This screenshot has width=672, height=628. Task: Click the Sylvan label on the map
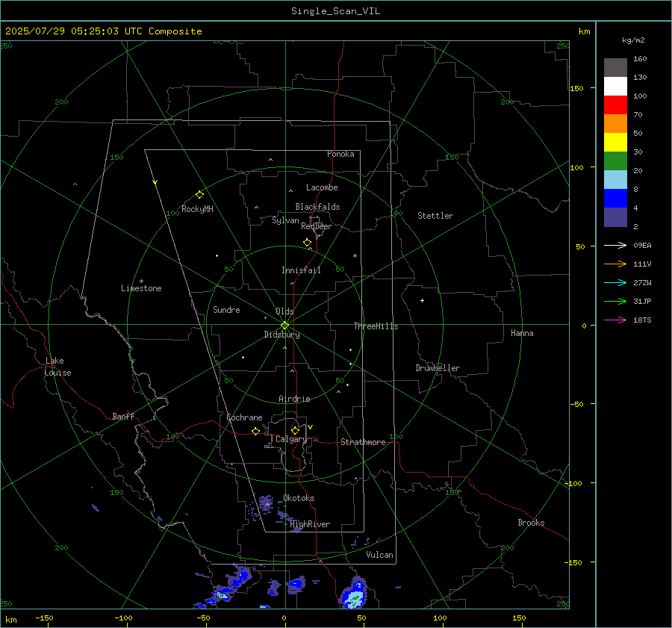click(x=285, y=220)
